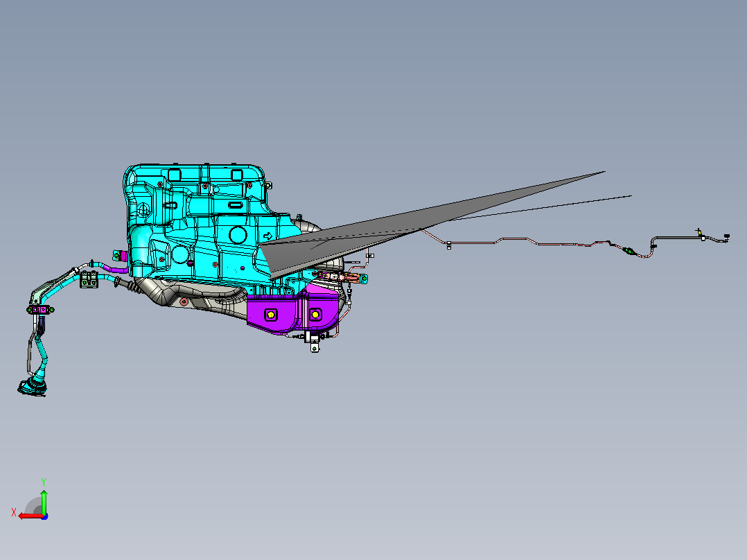Pick the right yellow bolt on the purple bracket
The height and width of the screenshot is (560, 747).
coord(315,315)
